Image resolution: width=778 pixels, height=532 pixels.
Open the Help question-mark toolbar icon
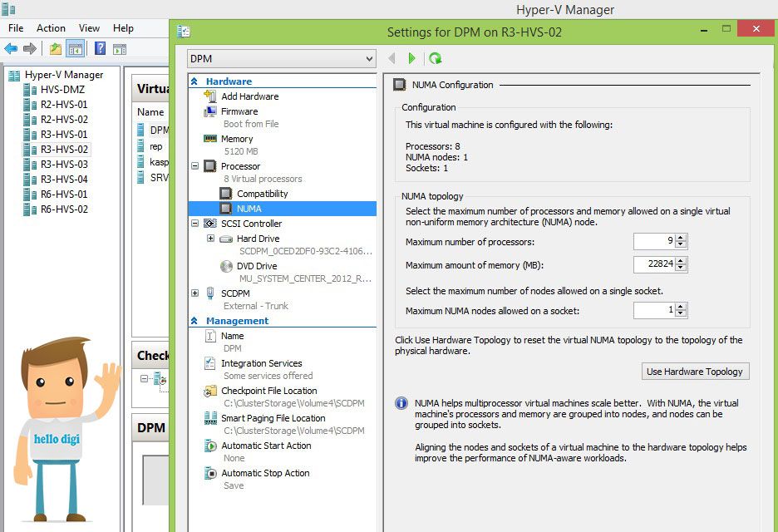[100, 48]
